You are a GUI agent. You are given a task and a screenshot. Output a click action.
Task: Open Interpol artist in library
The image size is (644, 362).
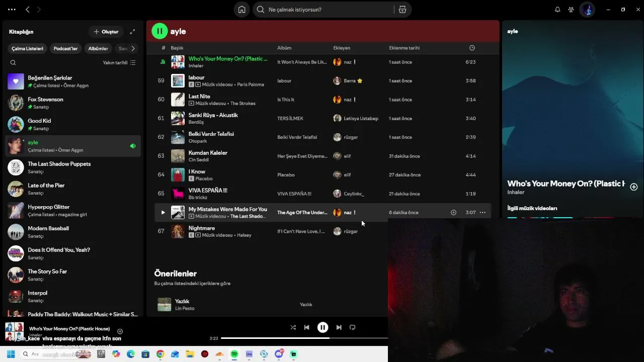click(73, 296)
